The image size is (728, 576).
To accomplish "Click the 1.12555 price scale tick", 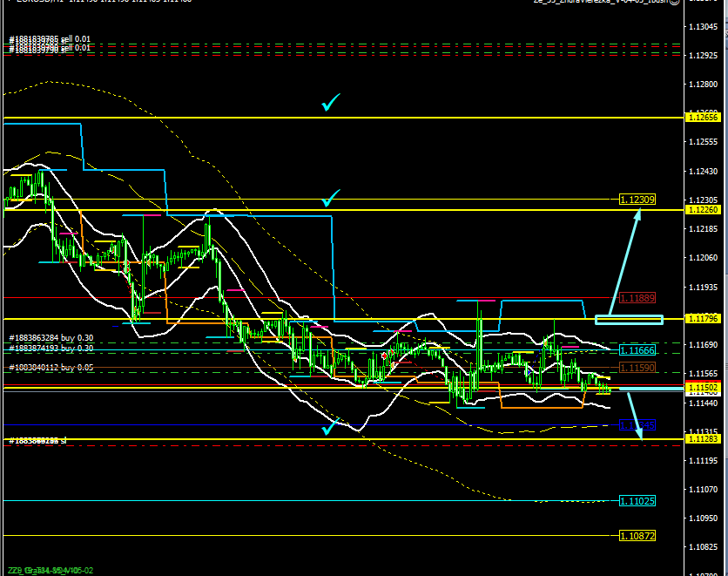I will point(703,142).
